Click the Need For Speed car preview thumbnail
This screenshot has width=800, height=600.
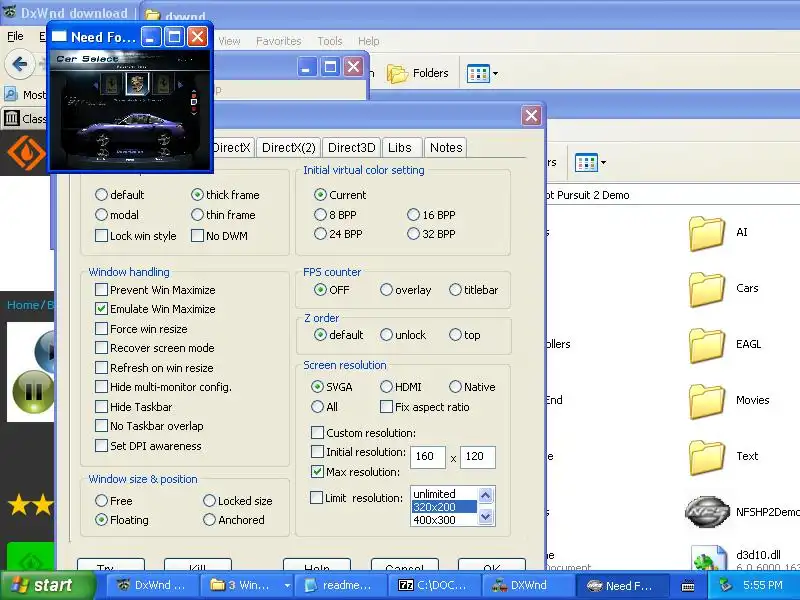[x=130, y=111]
